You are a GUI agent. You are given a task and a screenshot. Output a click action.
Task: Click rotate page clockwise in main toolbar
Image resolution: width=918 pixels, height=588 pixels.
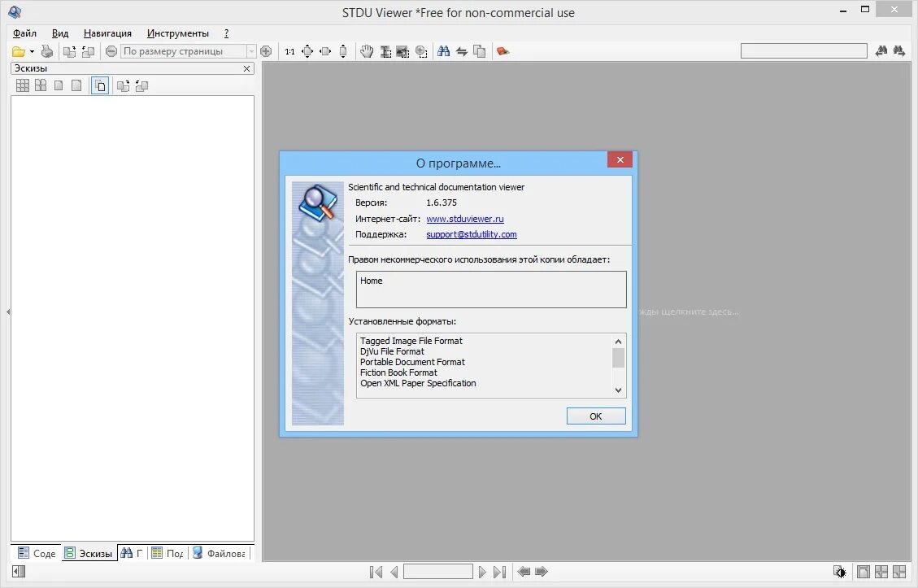coord(69,51)
